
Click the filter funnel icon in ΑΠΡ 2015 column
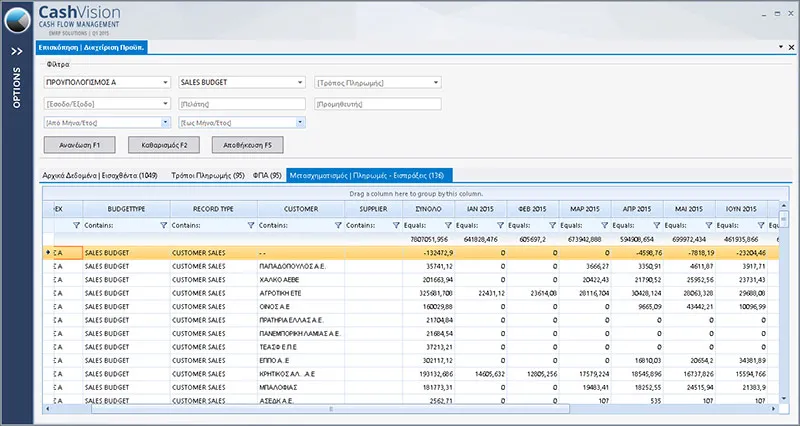tap(657, 225)
